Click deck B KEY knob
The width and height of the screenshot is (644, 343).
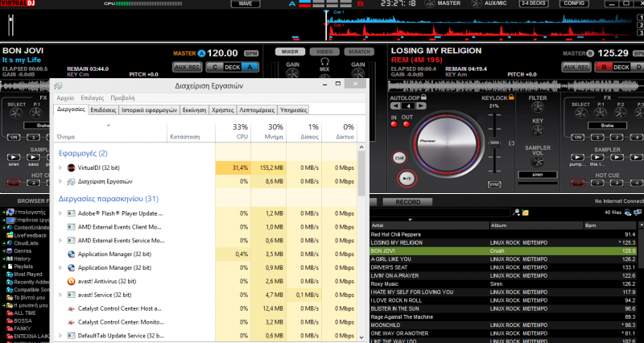point(538,131)
